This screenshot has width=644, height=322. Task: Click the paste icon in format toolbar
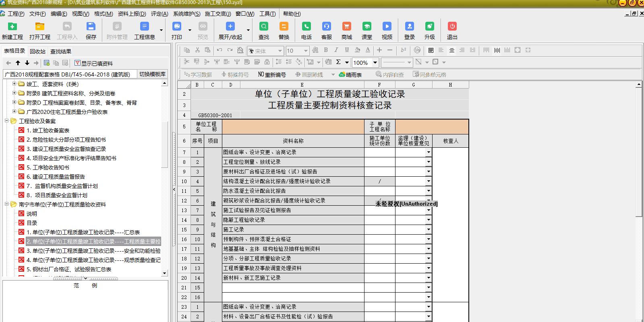207,50
